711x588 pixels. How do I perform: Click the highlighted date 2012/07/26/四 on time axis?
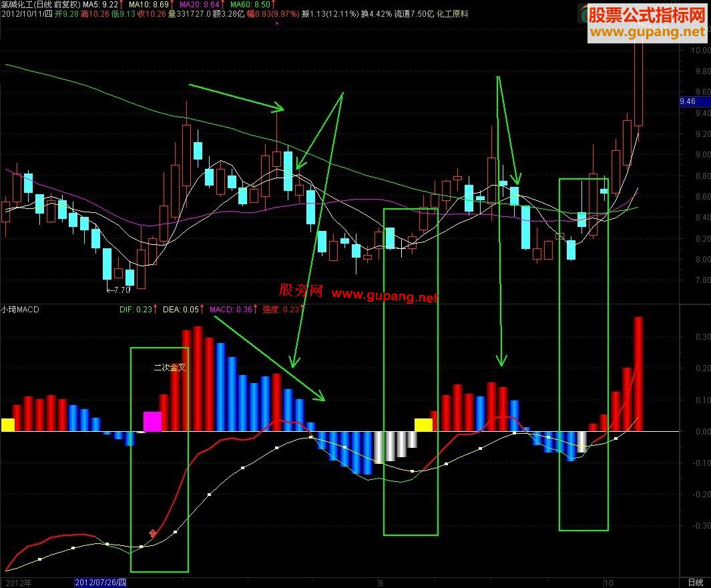pos(100,583)
